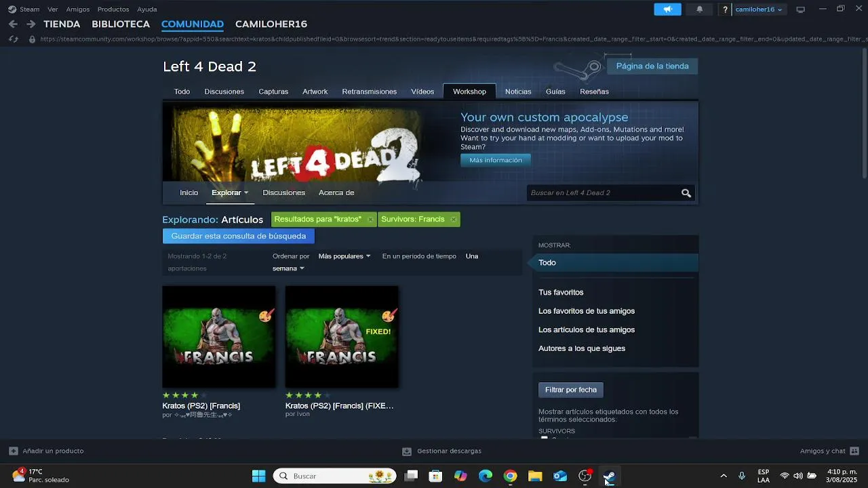Show Los artículos de tus amigos

point(587,330)
